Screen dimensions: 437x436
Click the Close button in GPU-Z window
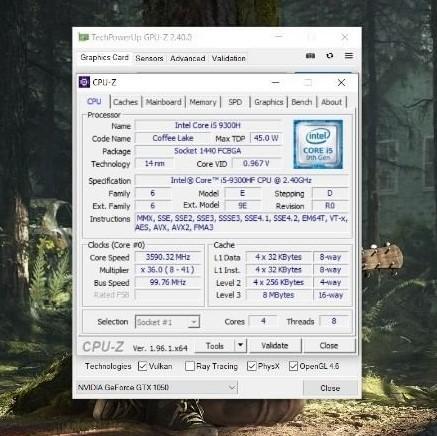click(x=330, y=388)
